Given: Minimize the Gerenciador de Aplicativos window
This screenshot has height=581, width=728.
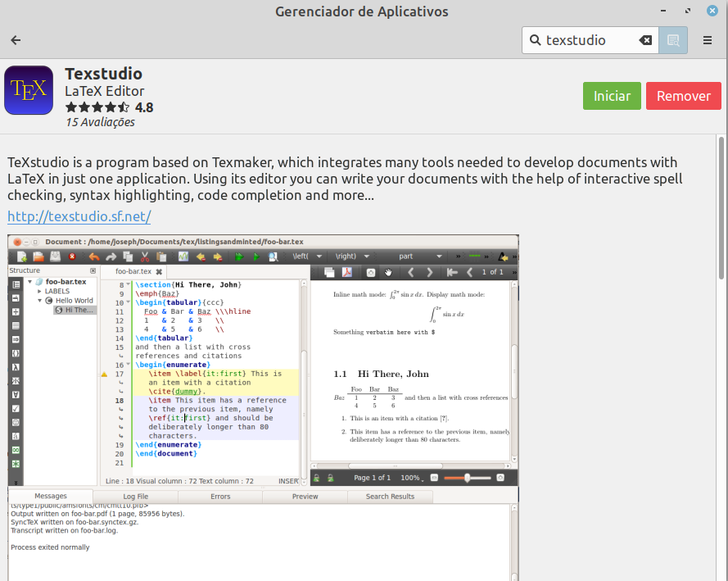Looking at the screenshot, I should pos(663,11).
